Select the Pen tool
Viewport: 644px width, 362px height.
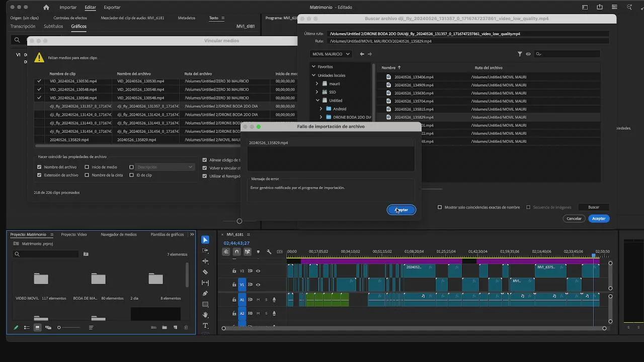(205, 293)
